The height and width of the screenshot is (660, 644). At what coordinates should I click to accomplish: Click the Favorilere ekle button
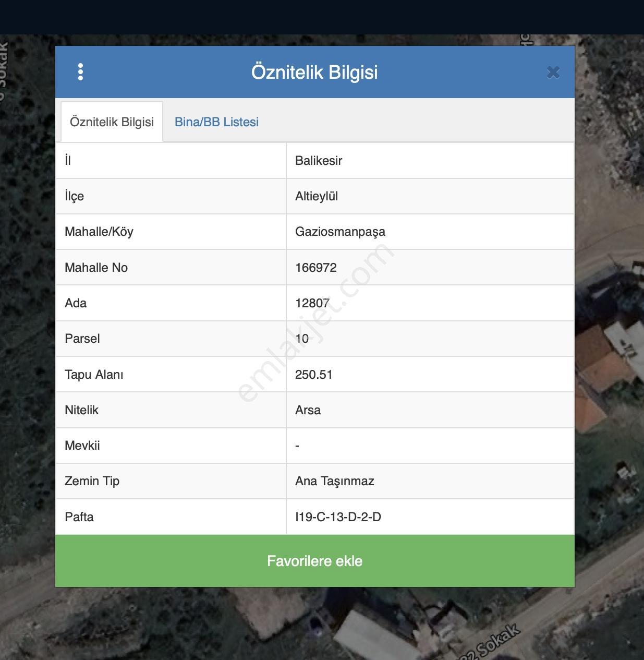point(315,561)
